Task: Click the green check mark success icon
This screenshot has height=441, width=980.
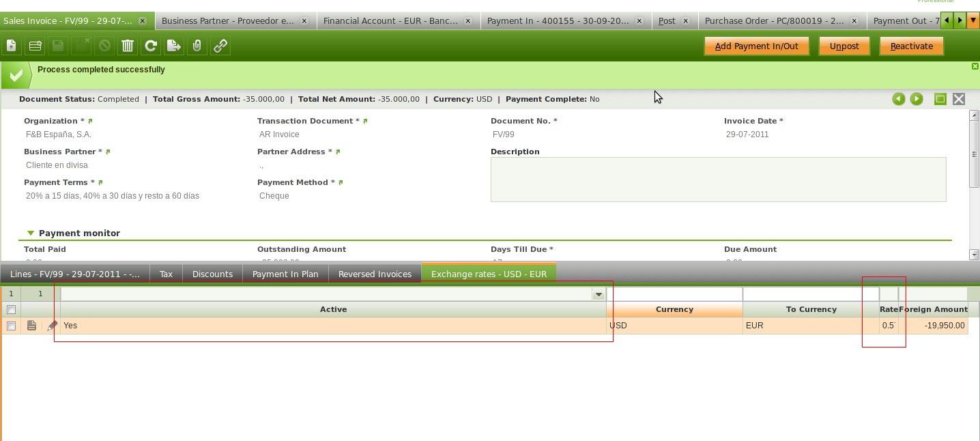Action: coord(16,75)
